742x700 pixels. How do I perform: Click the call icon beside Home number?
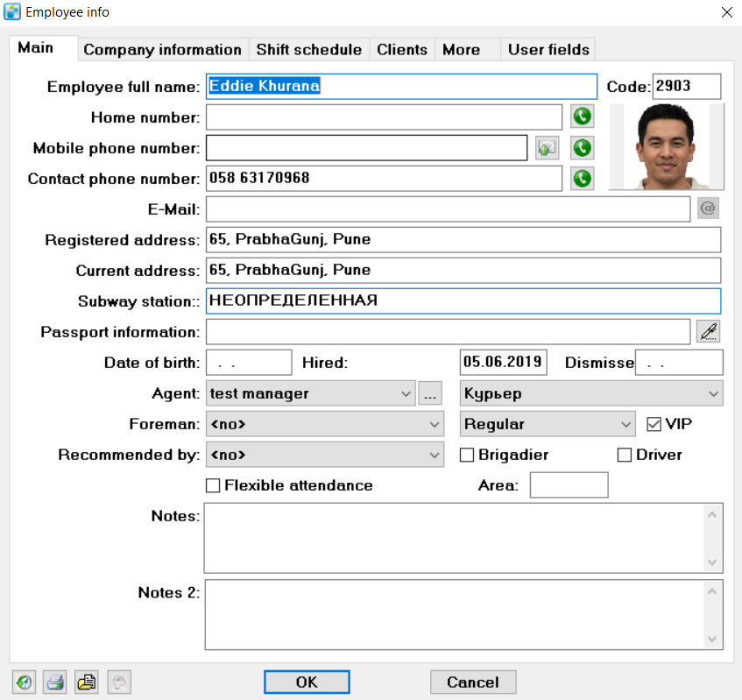click(x=582, y=117)
